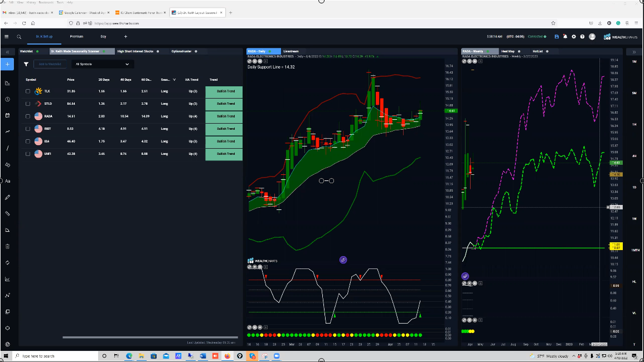Switch to Premium workspace tab
Screen dimensions: 644x362
click(76, 37)
